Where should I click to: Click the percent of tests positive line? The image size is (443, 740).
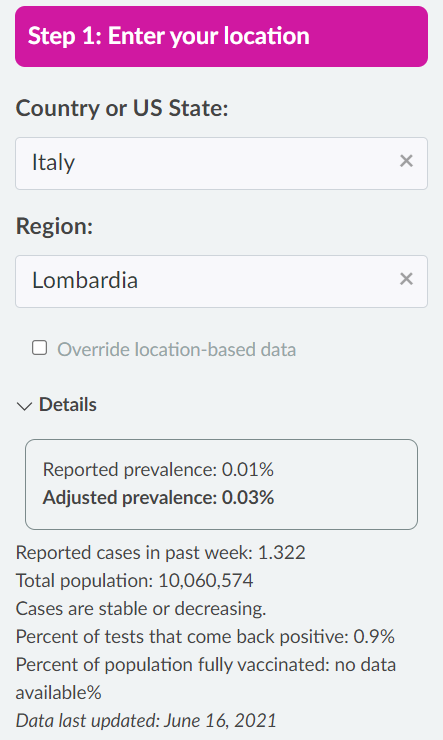[x=205, y=637]
